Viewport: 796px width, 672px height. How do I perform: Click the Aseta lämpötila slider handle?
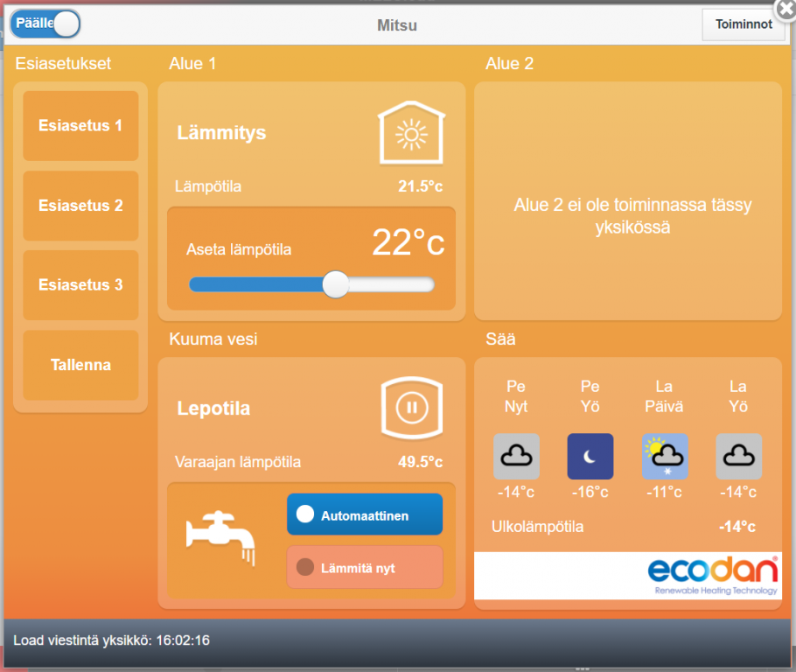pos(335,284)
